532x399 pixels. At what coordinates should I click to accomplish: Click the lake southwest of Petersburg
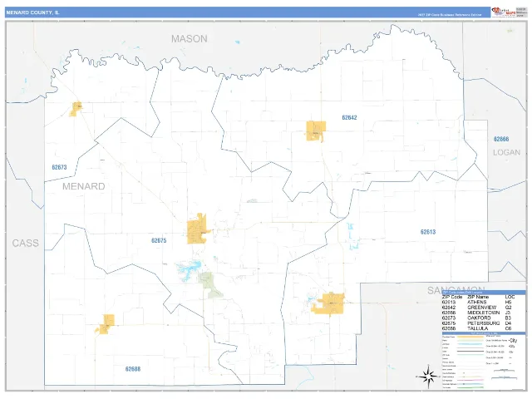(x=188, y=269)
